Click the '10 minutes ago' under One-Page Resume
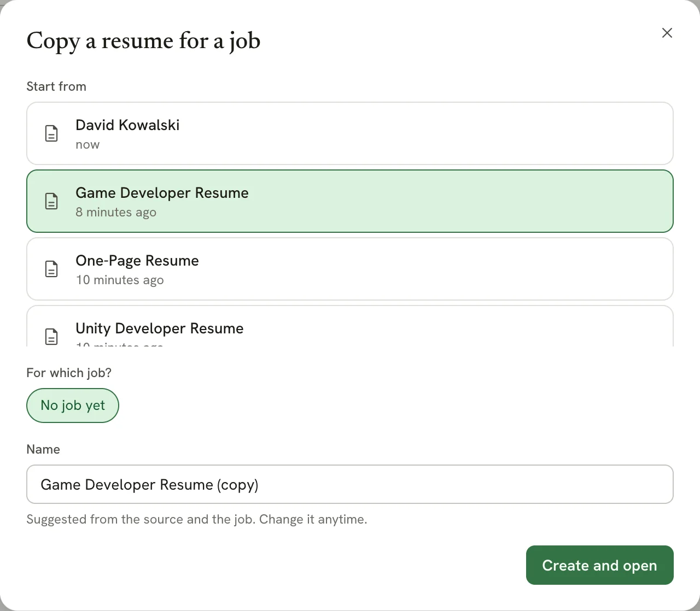The height and width of the screenshot is (611, 700). pyautogui.click(x=120, y=280)
